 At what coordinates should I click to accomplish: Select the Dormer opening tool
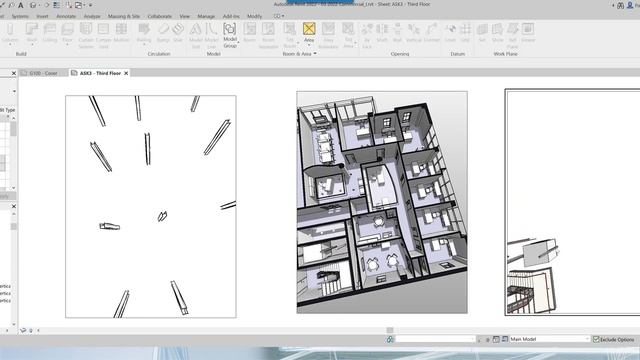[x=432, y=33]
